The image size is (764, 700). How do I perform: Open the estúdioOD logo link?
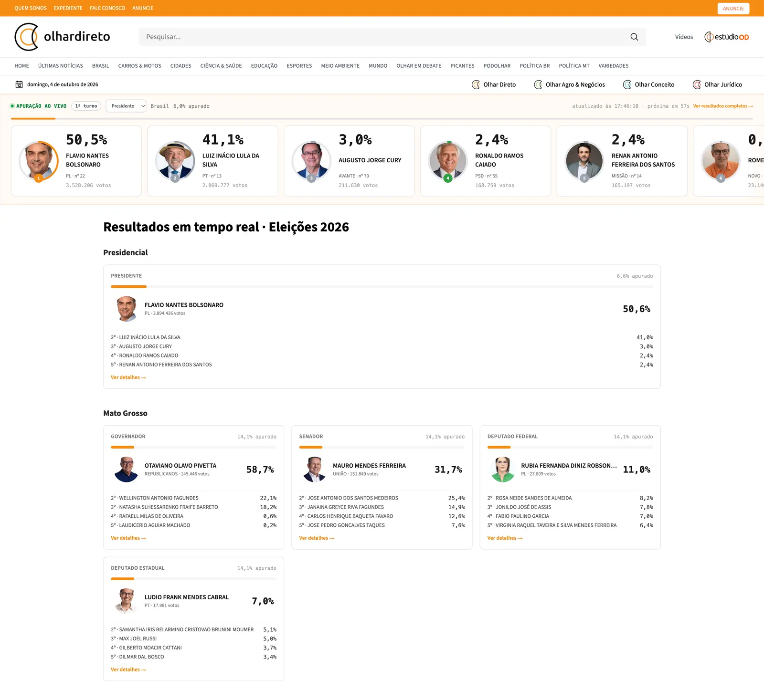pos(727,37)
